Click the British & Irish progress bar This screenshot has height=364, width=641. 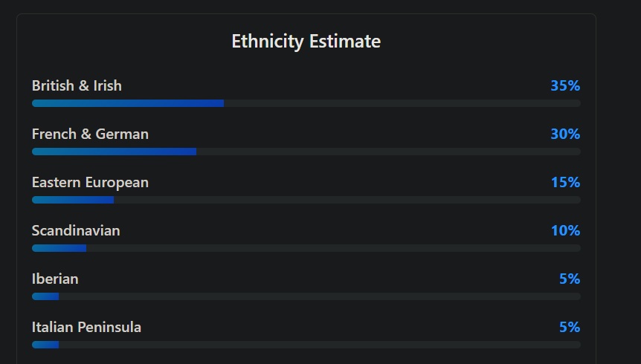pyautogui.click(x=306, y=103)
